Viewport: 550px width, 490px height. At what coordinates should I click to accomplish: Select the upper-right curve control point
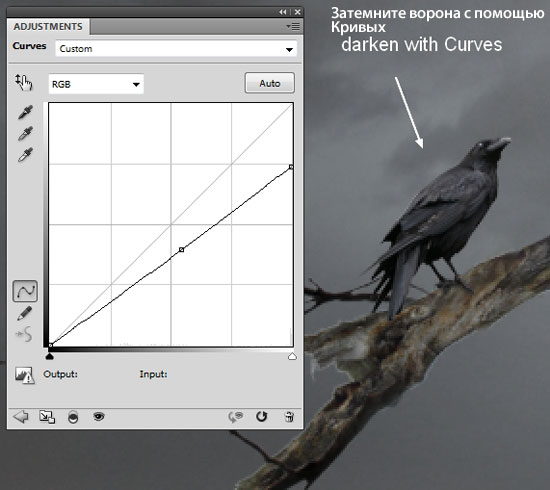pyautogui.click(x=291, y=167)
